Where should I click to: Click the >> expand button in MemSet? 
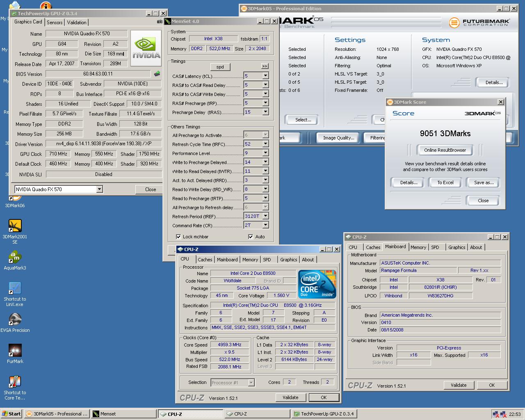coord(265,66)
